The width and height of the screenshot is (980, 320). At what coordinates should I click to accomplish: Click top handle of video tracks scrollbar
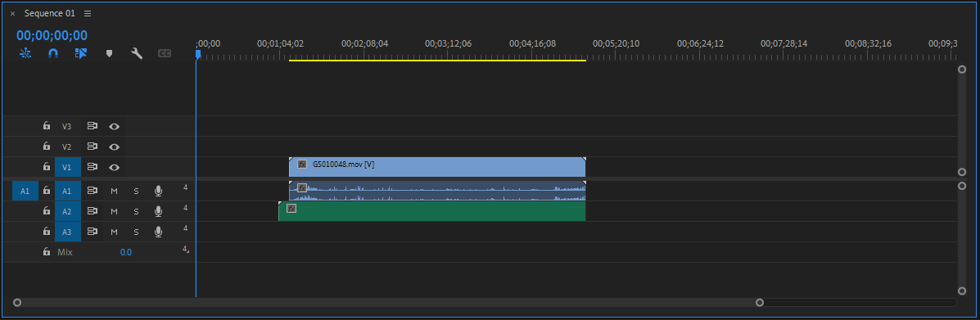[x=962, y=70]
